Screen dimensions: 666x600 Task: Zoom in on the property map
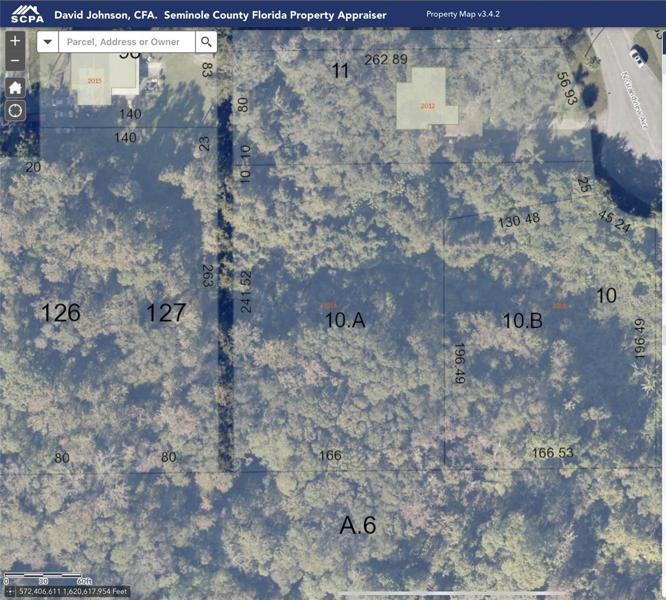[15, 41]
